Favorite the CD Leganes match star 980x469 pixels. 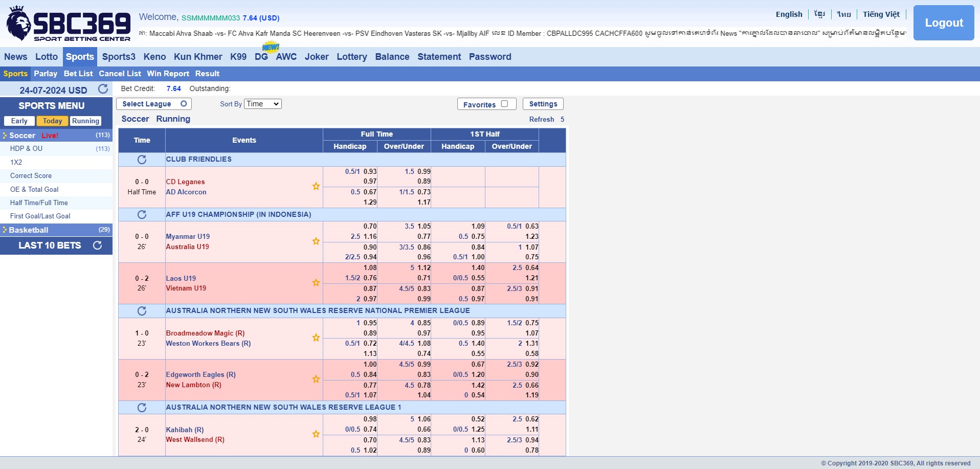click(316, 187)
